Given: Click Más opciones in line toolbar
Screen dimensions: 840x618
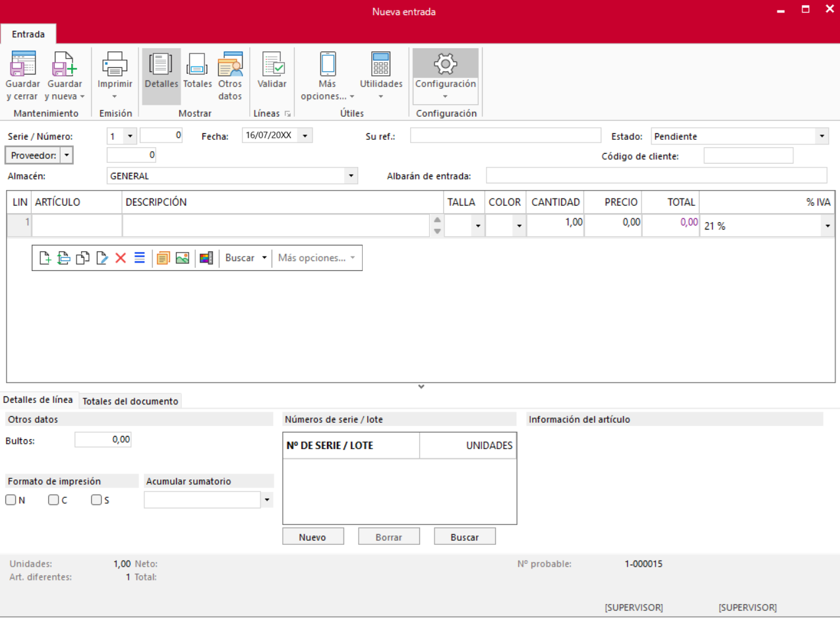Looking at the screenshot, I should pos(316,258).
